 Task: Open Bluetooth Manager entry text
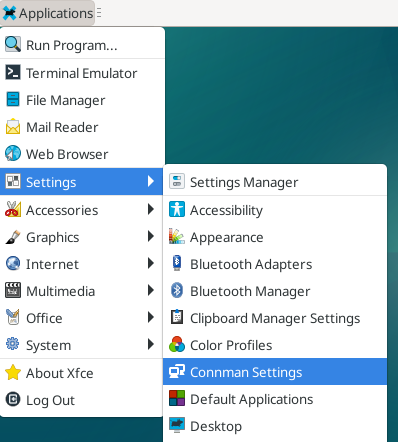[250, 291]
